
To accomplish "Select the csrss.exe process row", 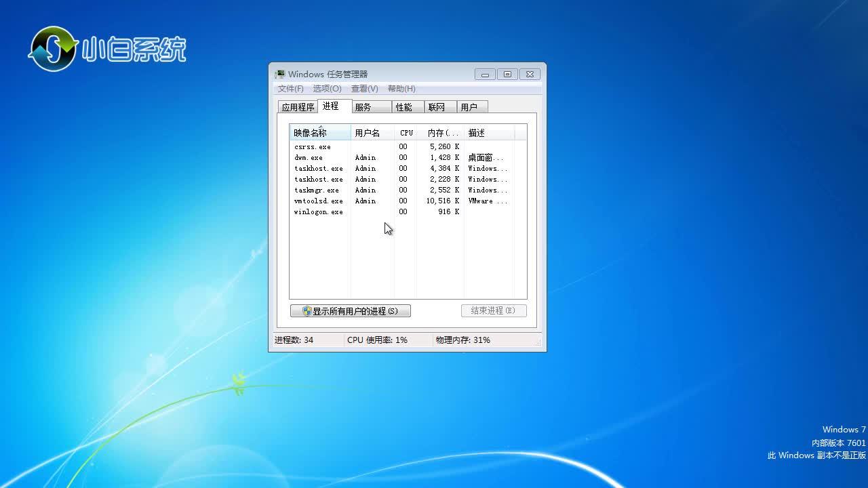I will 313,147.
